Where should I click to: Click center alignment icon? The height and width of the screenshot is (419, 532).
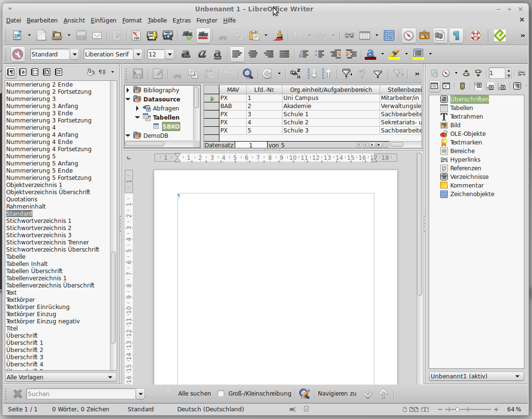tap(253, 54)
